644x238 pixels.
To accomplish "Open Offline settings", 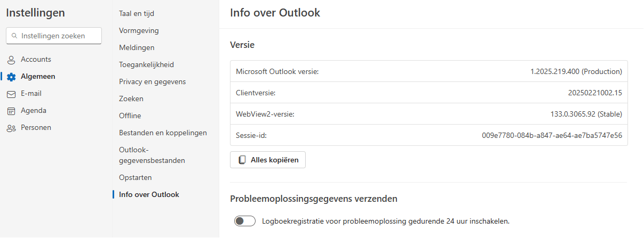I will 130,116.
